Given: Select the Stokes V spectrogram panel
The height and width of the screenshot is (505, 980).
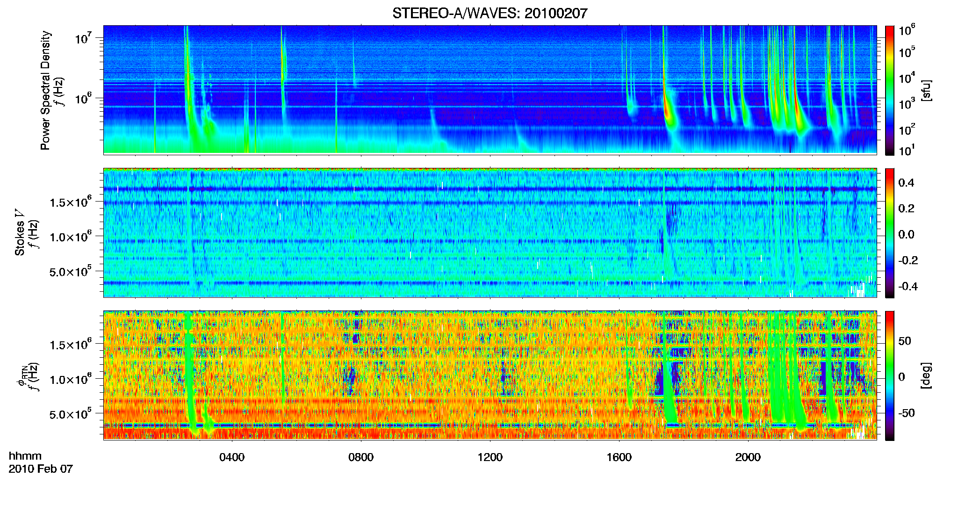Looking at the screenshot, I should pyautogui.click(x=490, y=233).
